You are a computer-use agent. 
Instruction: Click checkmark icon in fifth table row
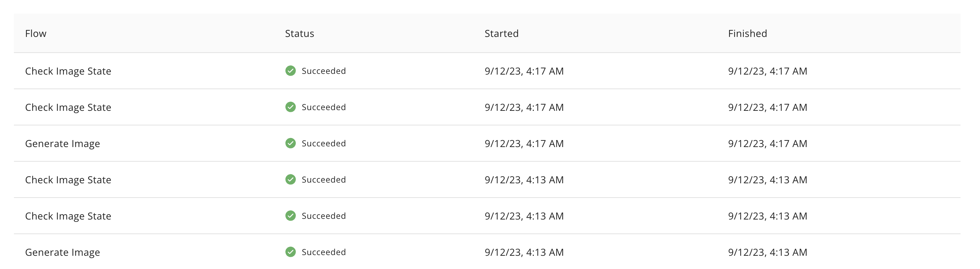pyautogui.click(x=290, y=216)
